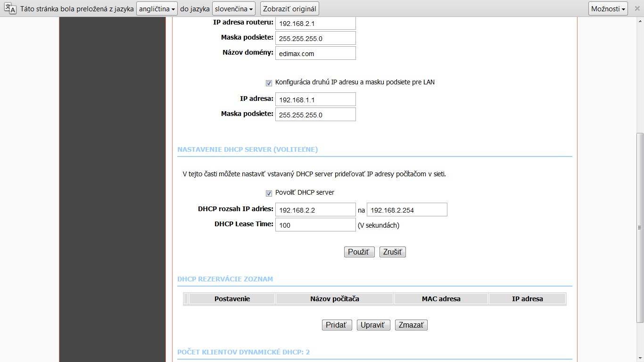Screen dimensions: 644x362
Task: Close the translation bar with the X
Action: coord(636,9)
